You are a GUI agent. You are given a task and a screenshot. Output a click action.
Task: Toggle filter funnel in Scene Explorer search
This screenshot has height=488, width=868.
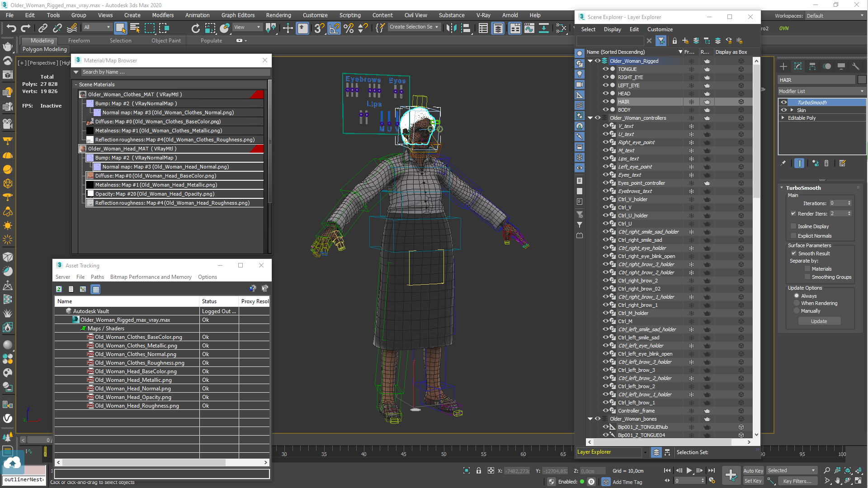(661, 41)
